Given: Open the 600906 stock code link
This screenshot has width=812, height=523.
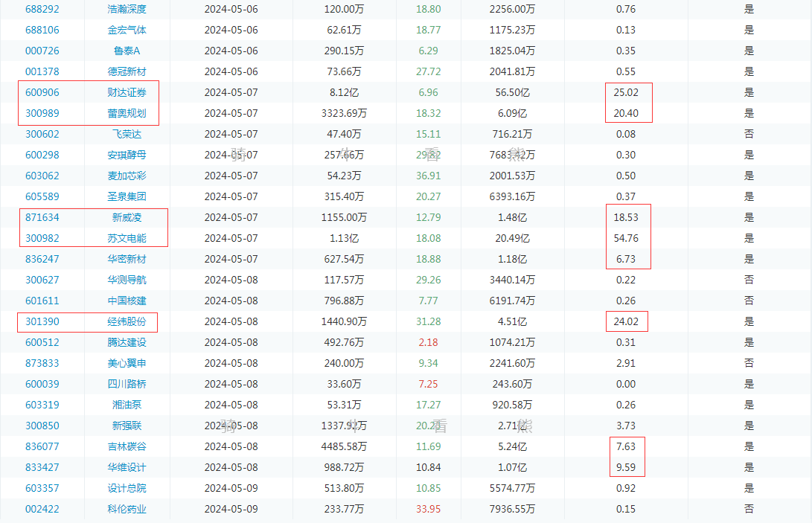Looking at the screenshot, I should (x=42, y=93).
